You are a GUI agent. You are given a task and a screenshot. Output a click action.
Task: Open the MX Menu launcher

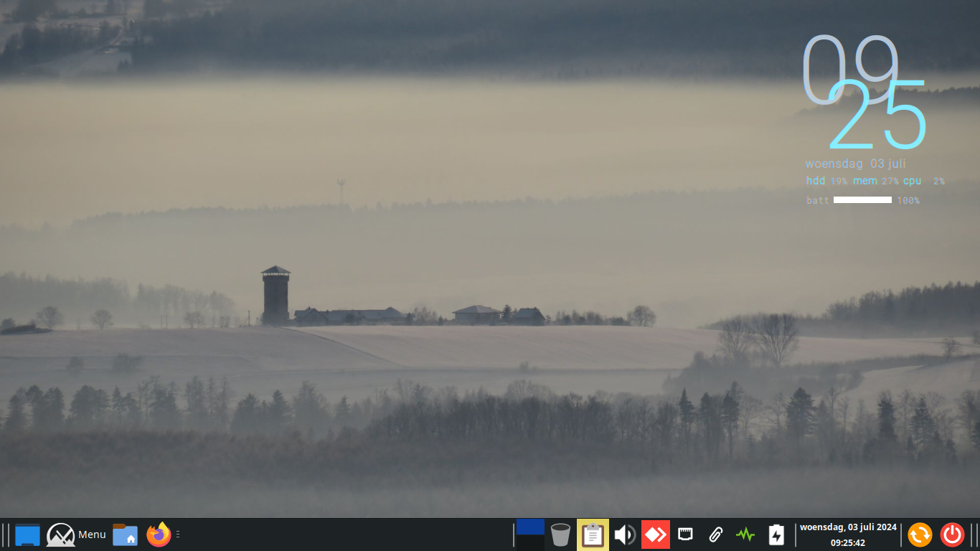tap(76, 534)
